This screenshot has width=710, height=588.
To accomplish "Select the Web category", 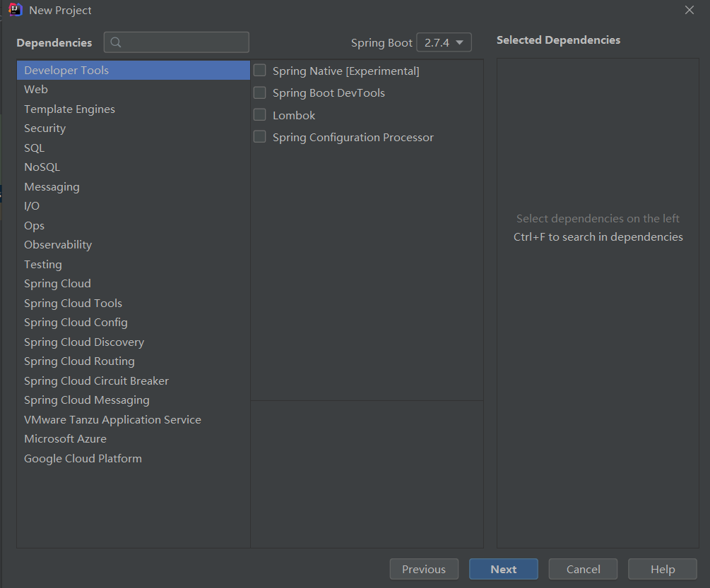I will 133,90.
